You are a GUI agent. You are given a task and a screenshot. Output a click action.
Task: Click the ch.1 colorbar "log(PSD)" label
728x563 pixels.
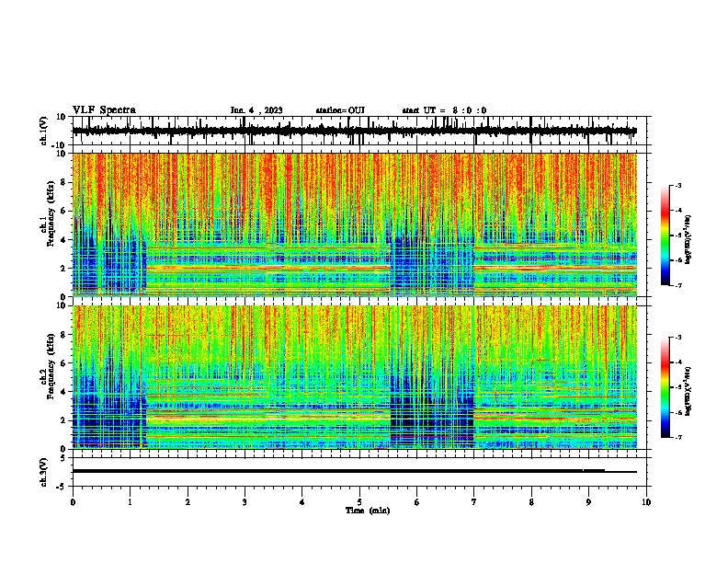[x=688, y=239]
